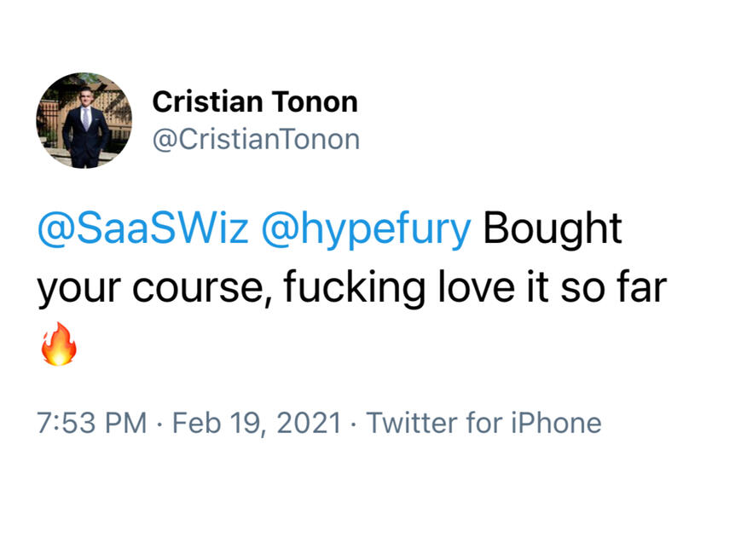Click the word "Bought" in the tweet
The width and height of the screenshot is (741, 560).
point(553,229)
